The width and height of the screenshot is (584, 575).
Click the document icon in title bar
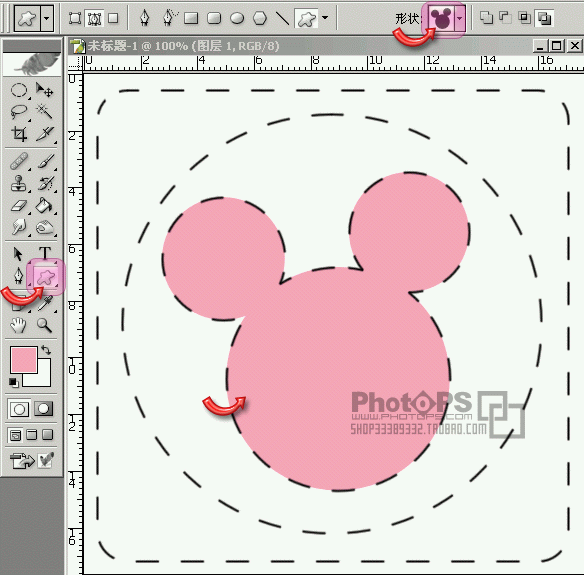(77, 47)
